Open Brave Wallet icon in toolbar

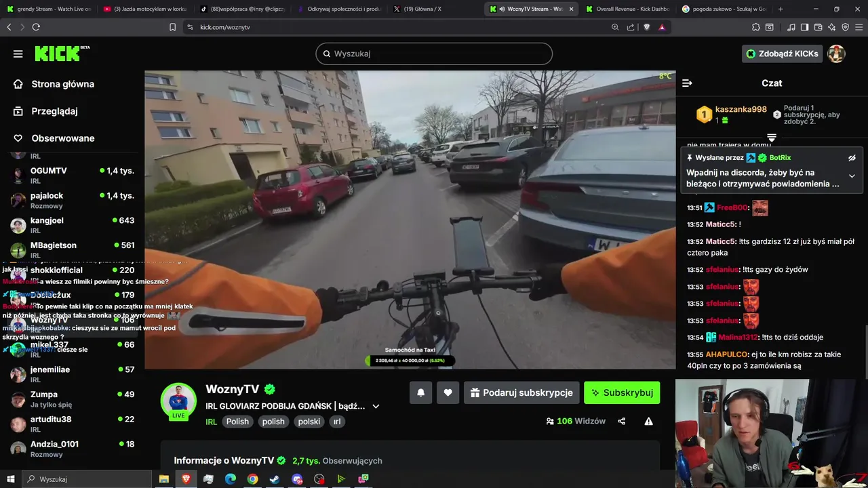(818, 27)
